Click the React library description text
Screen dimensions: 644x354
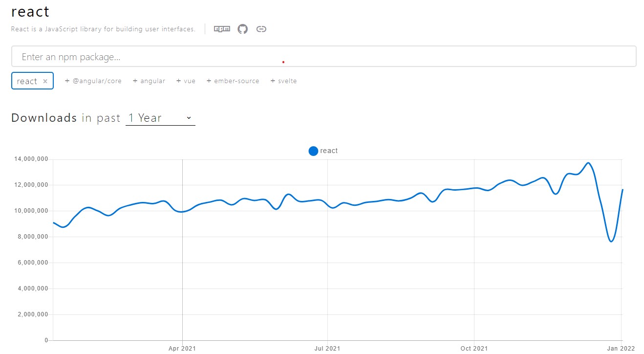[103, 29]
